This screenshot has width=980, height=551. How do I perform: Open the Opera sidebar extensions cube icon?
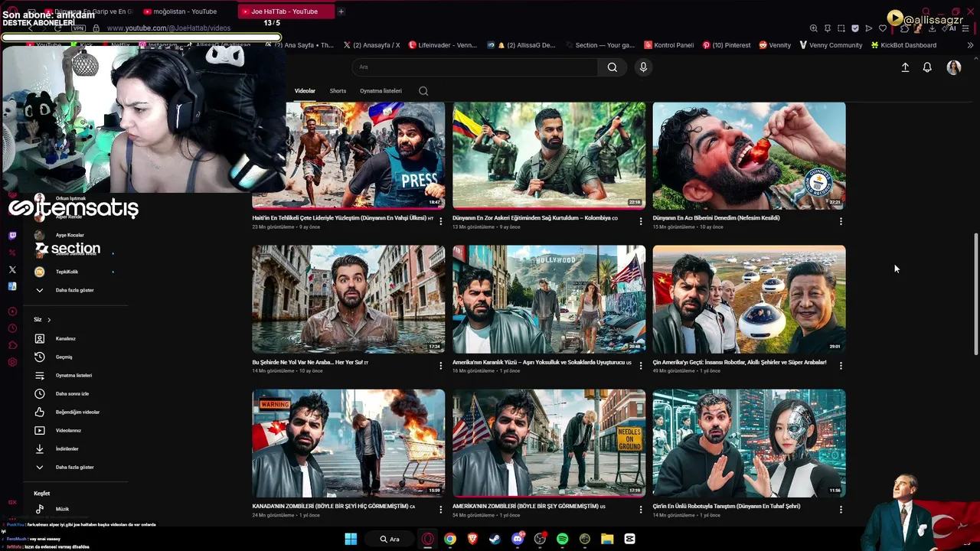12,345
